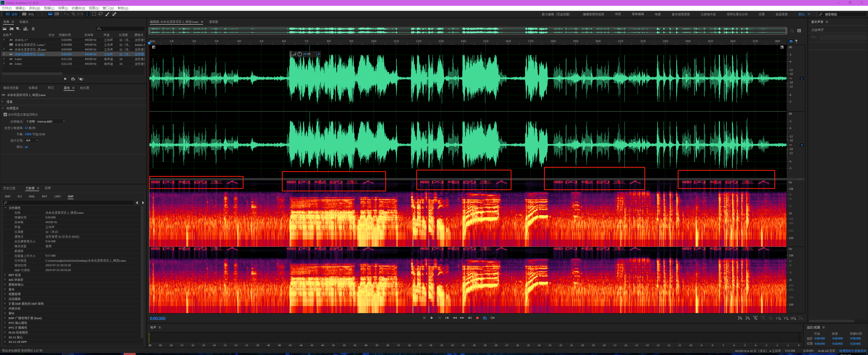This screenshot has height=355, width=868.
Task: Open the 拍子记号 4/4 dropdown
Action: point(32,140)
